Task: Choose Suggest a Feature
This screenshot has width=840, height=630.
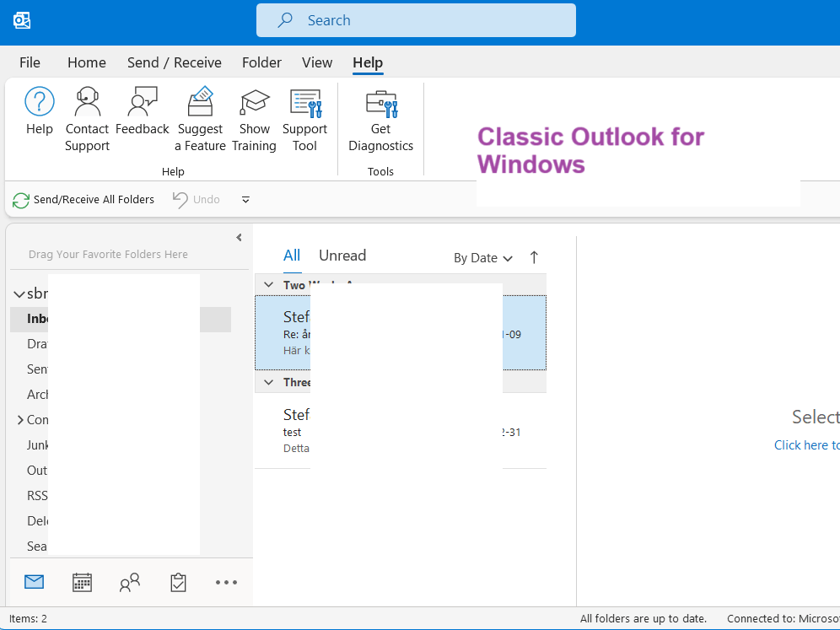Action: [201, 120]
